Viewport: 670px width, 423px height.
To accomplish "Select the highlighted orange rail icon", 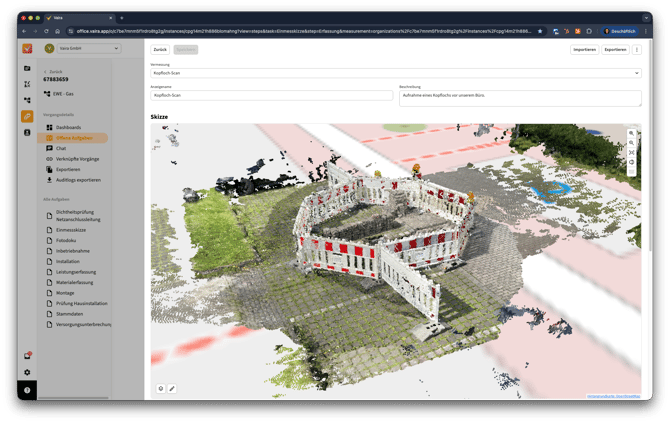I will 27,116.
